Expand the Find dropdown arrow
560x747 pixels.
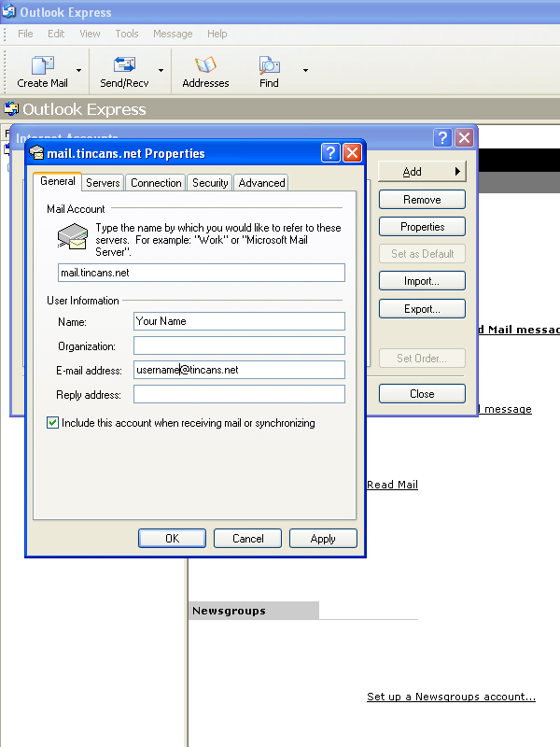(305, 71)
